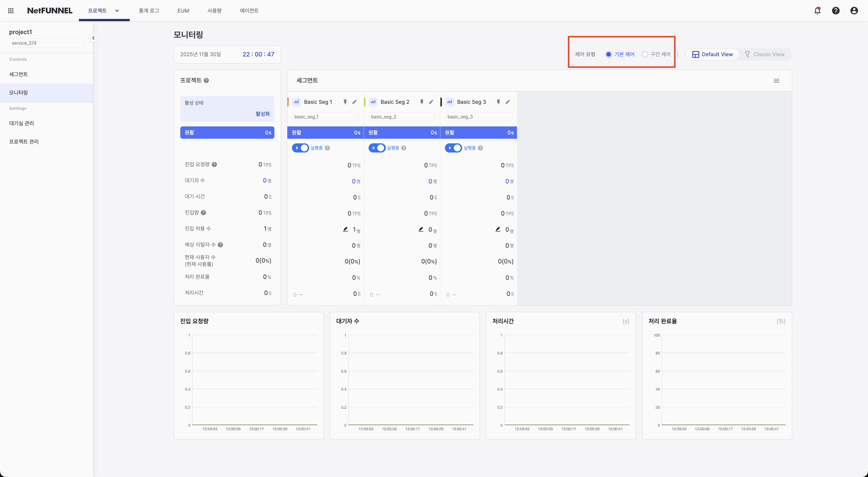The height and width of the screenshot is (477, 868).
Task: Toggle off 실행중 switch on Basic Seg 1
Action: (x=300, y=148)
